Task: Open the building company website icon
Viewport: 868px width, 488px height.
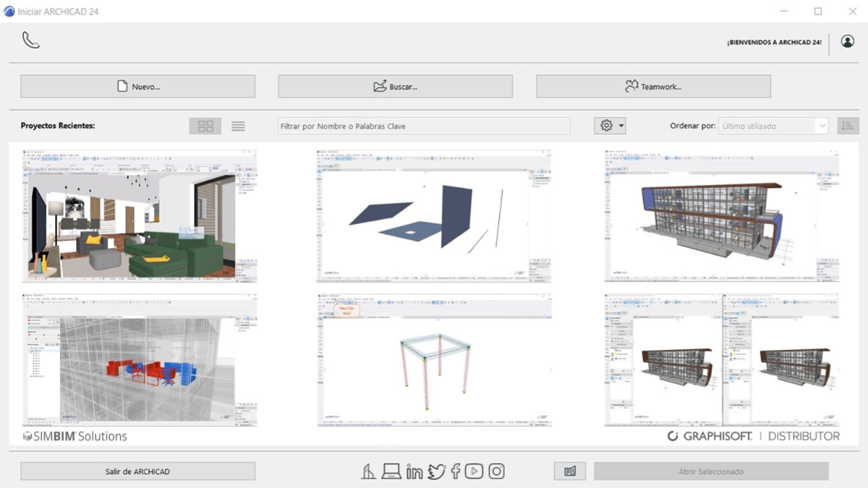Action: 369,471
